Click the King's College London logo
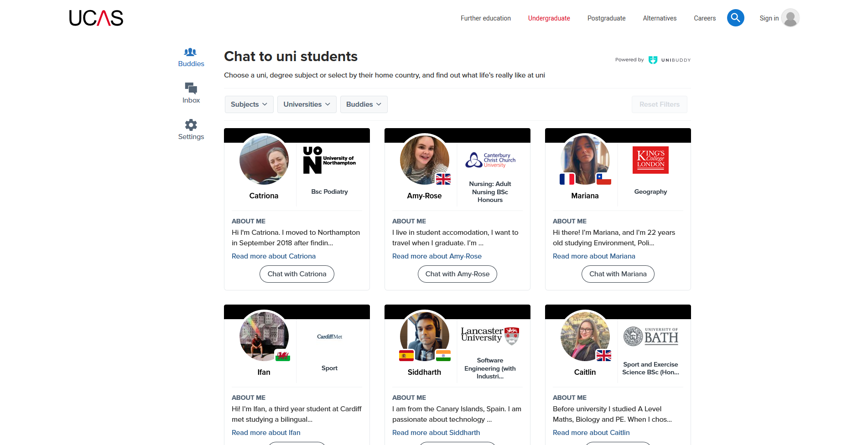 click(x=650, y=160)
